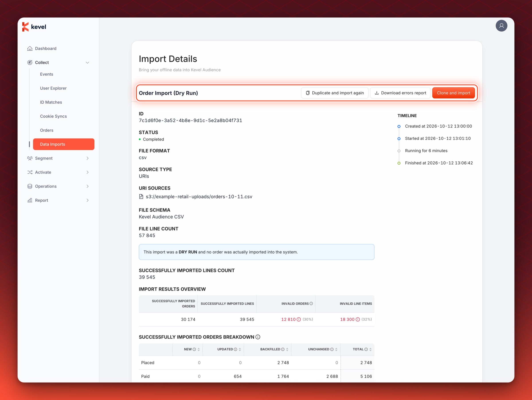The image size is (532, 400).
Task: Expand the Activate menu chevron
Action: click(x=88, y=172)
